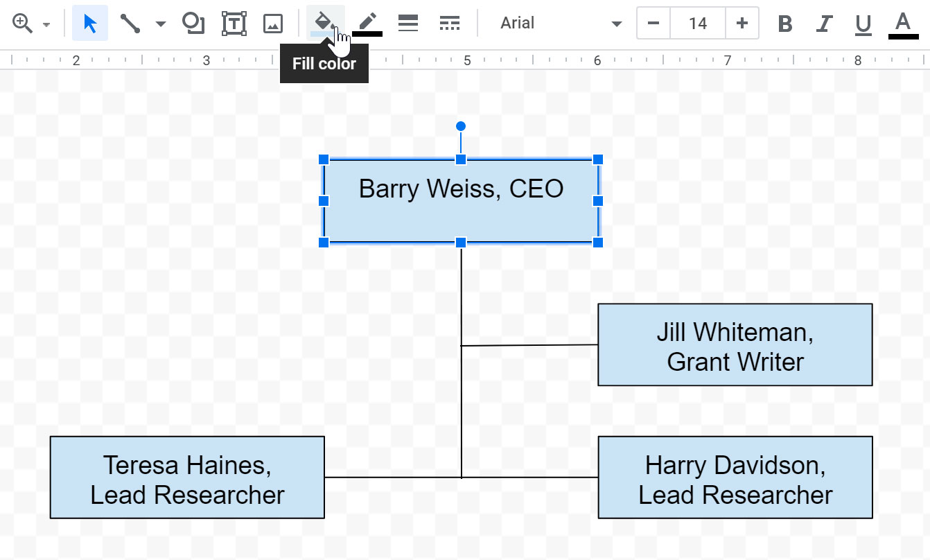Select the arrow Select tool

click(x=90, y=24)
